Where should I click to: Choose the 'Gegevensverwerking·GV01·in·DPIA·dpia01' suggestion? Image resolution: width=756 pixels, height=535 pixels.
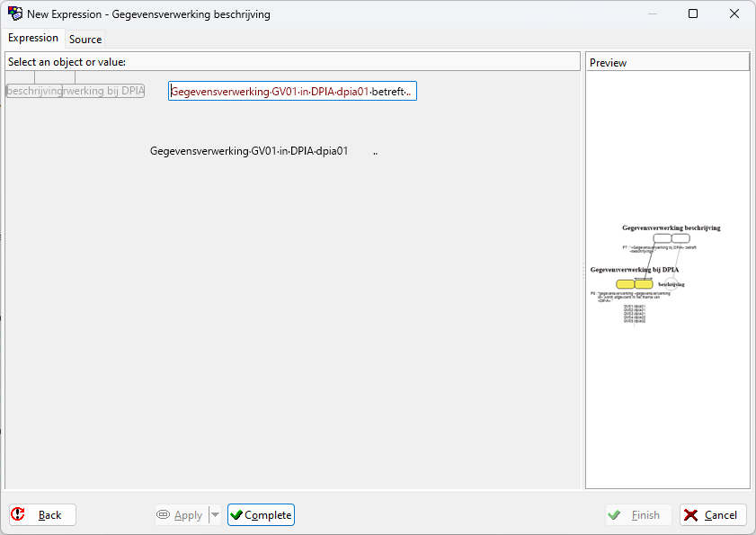click(249, 151)
